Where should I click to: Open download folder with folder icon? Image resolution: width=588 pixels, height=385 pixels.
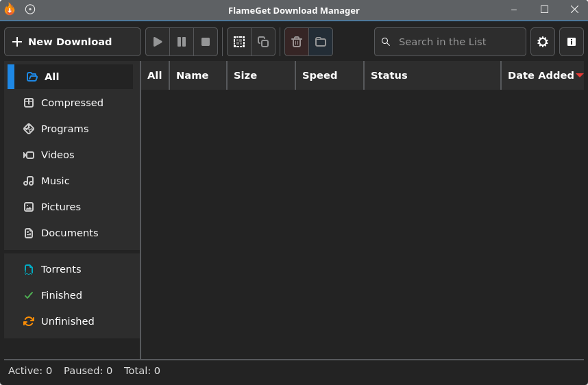pyautogui.click(x=321, y=42)
